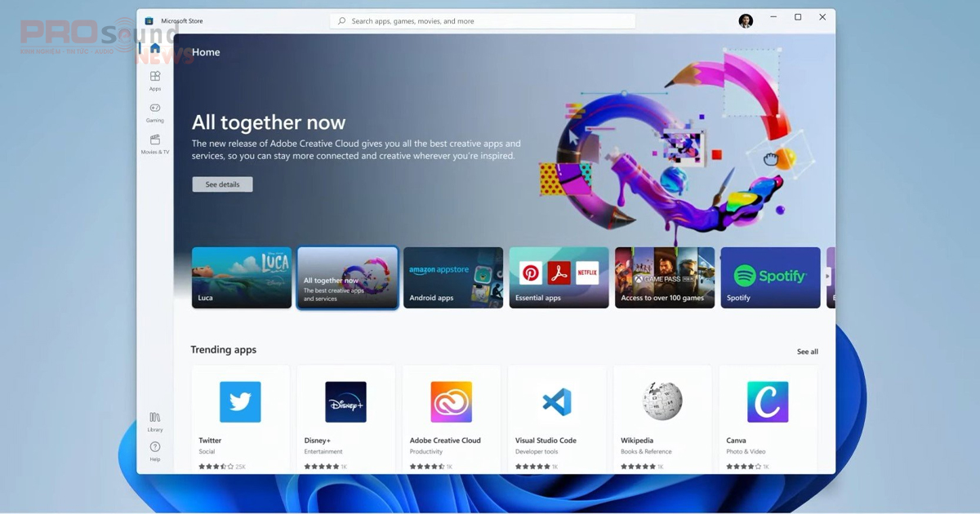Open the Twitter app icon

coord(240,401)
